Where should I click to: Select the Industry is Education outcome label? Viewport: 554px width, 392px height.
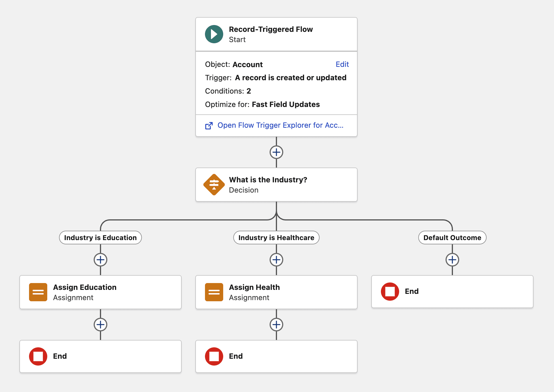[x=100, y=238]
